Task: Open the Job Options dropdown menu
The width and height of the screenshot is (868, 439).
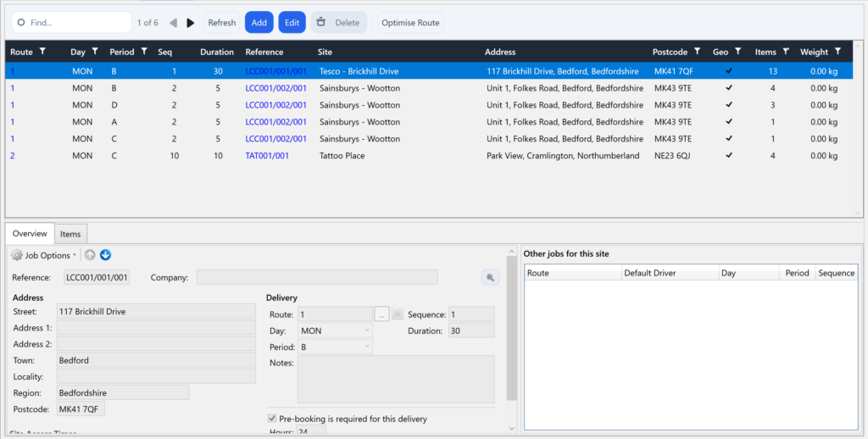Action: point(44,255)
